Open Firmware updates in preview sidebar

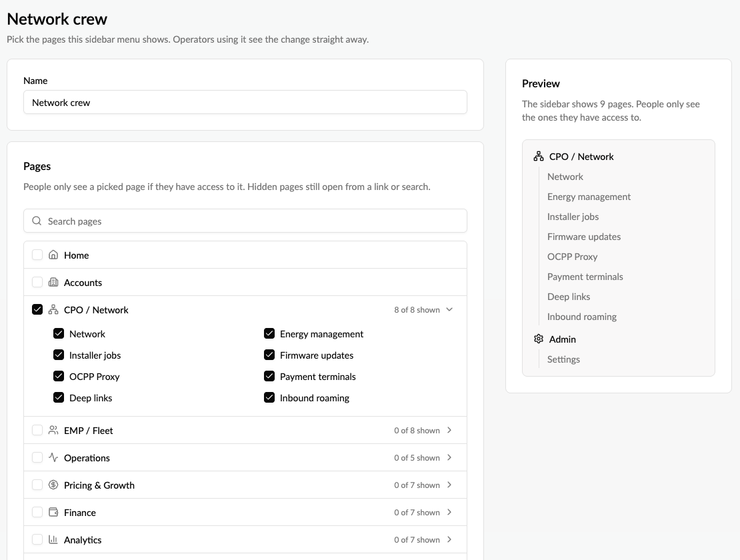click(584, 237)
